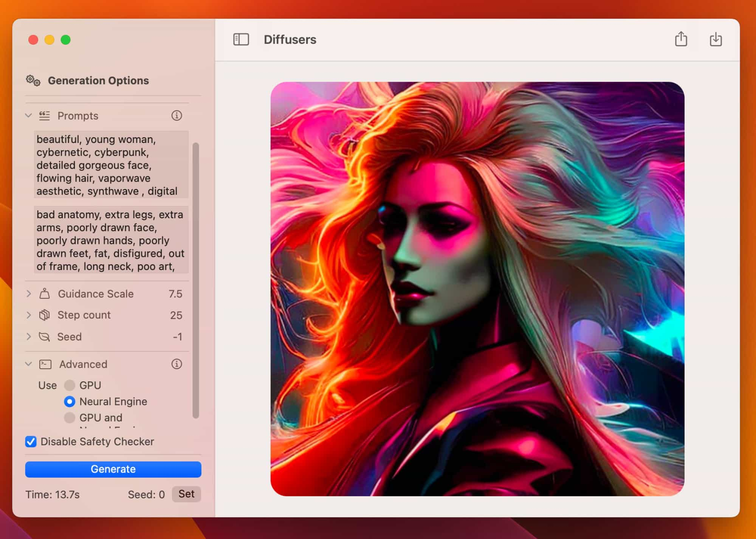Viewport: 756px width, 539px height.
Task: Click the Use label in Advanced
Action: coord(48,385)
